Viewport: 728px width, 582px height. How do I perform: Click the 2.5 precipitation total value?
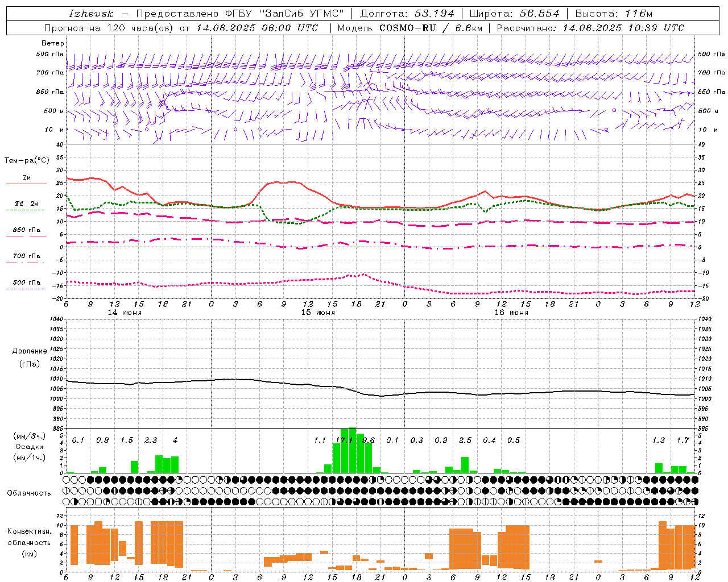click(465, 440)
